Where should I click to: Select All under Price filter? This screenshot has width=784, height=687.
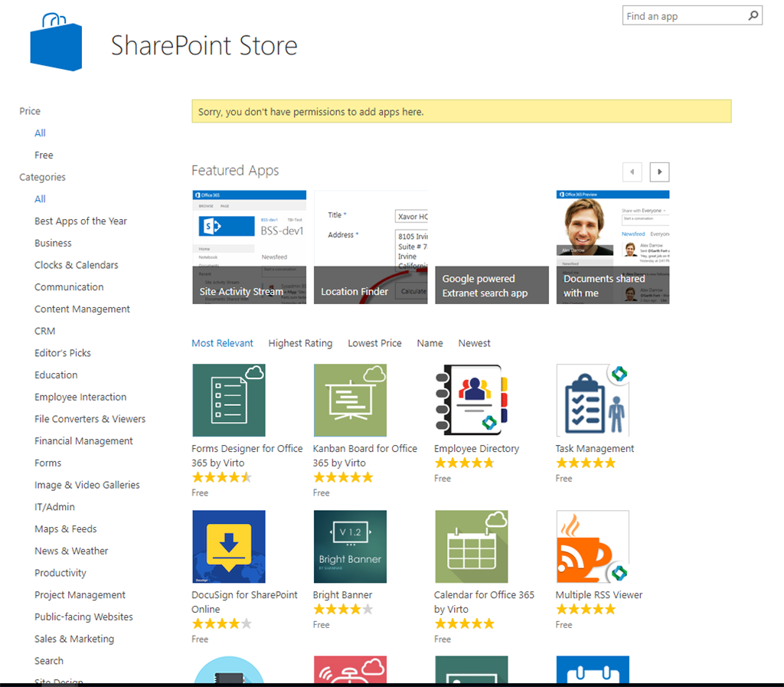point(40,133)
